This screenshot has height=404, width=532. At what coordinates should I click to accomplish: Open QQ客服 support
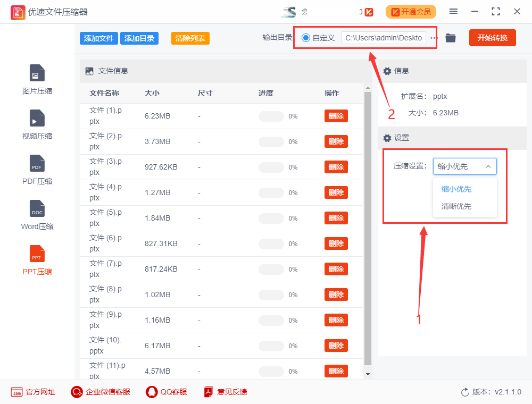coord(166,392)
